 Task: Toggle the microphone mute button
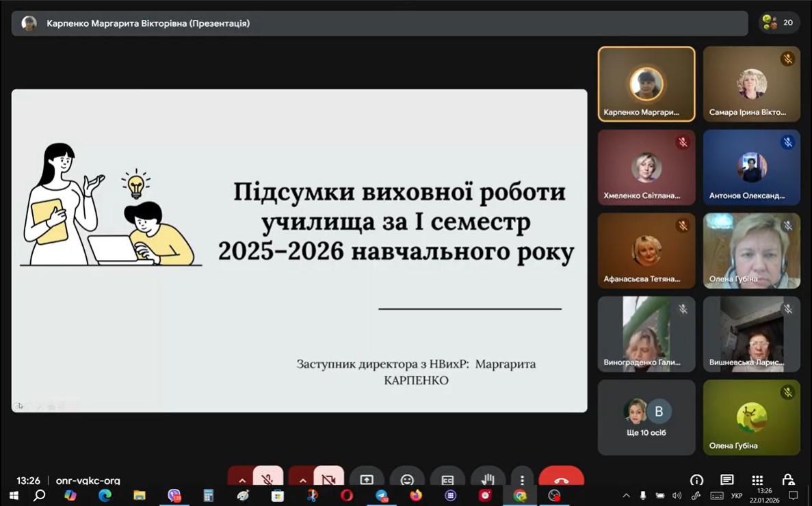267,479
